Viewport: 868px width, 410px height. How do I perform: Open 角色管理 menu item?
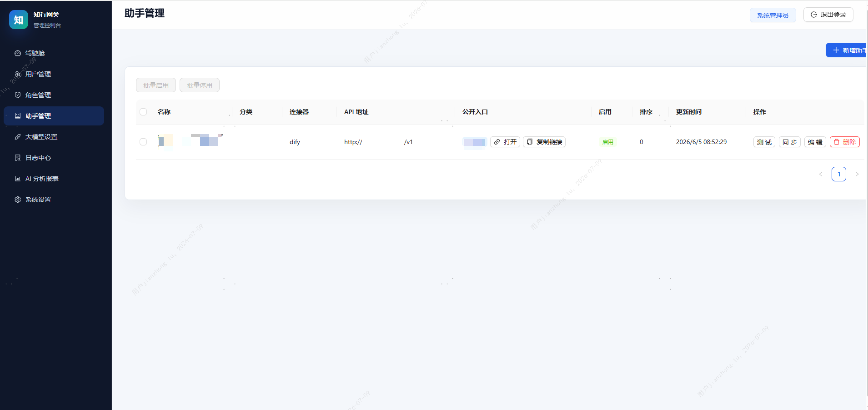(x=54, y=95)
